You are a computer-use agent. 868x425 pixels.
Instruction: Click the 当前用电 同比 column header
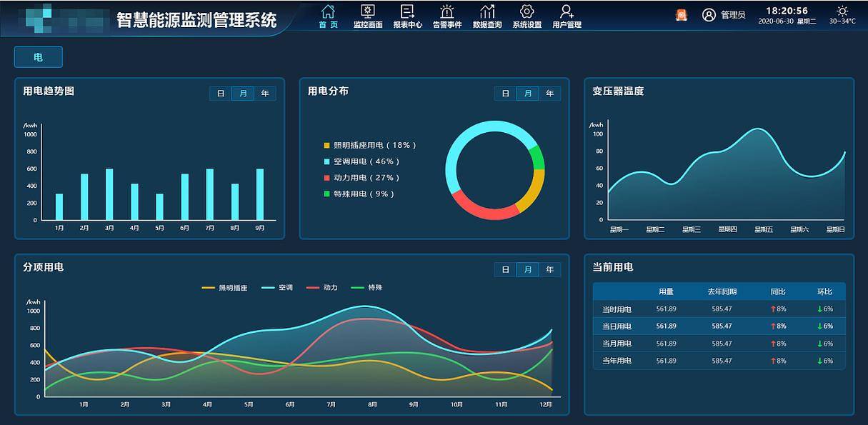[x=778, y=291]
